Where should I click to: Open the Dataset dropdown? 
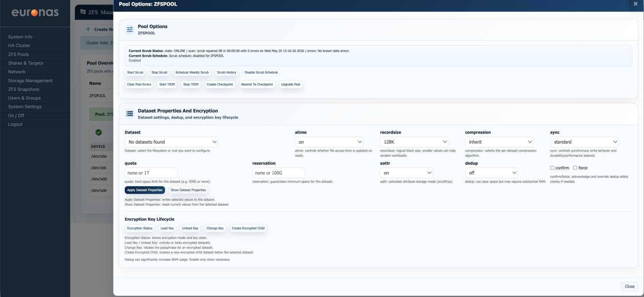171,142
